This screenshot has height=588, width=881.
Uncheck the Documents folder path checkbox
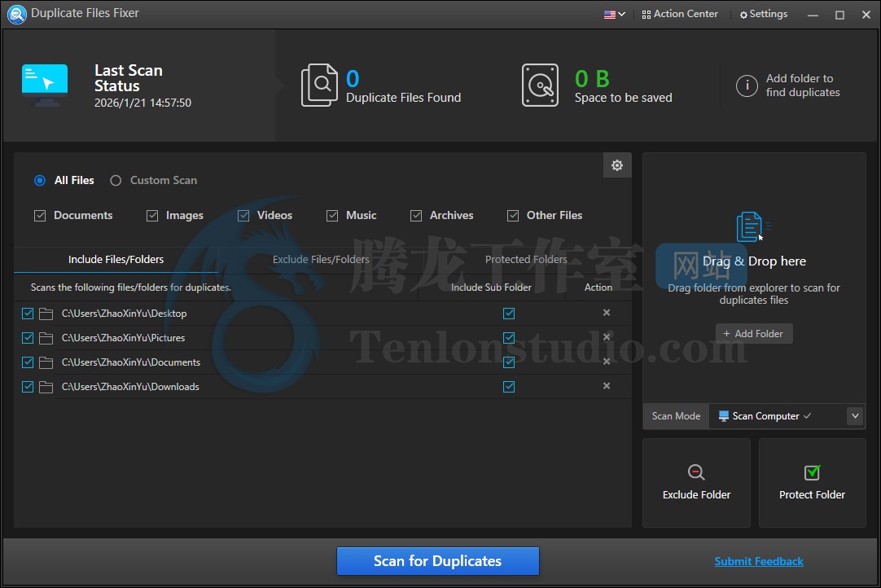[x=28, y=362]
